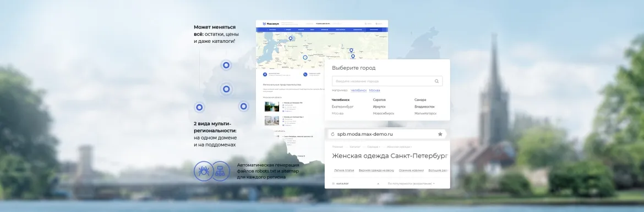Viewport: 644px width, 212px height.
Task: Select Саратов in the city list
Action: tap(379, 99)
